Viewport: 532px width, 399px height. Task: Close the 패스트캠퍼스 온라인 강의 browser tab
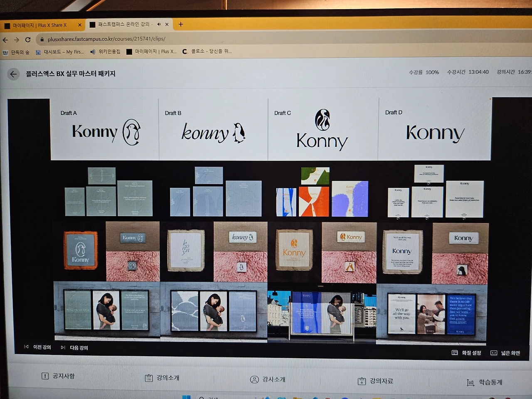(x=167, y=25)
